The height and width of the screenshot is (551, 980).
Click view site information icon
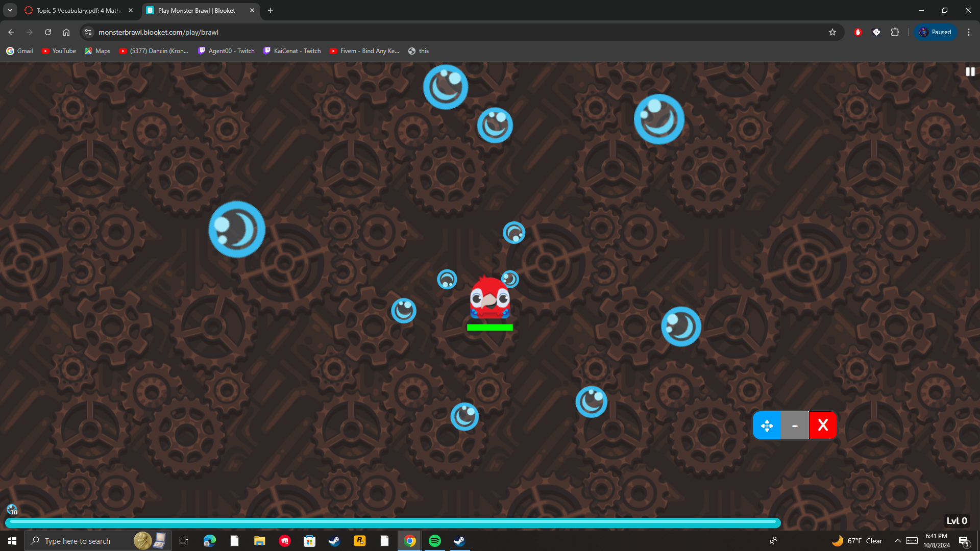88,32
